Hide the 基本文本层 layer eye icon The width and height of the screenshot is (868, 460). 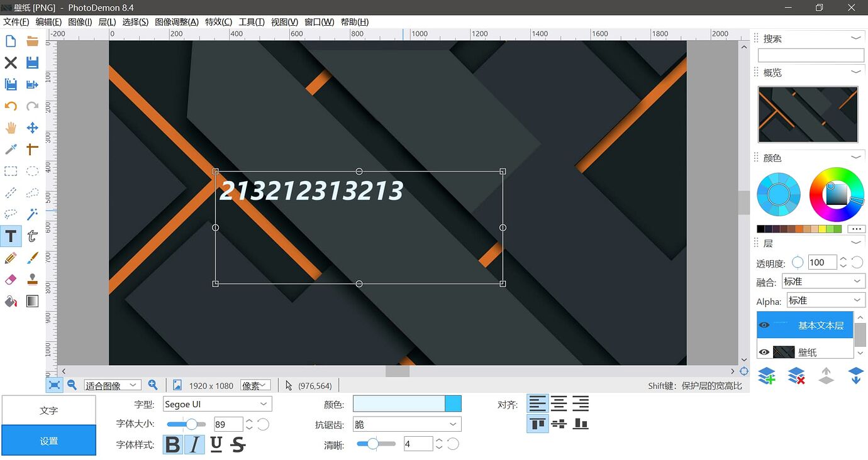(764, 325)
